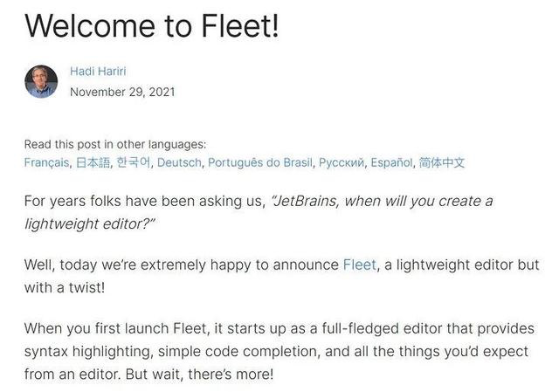Switch the post to Français
The image size is (559, 392).
(47, 162)
